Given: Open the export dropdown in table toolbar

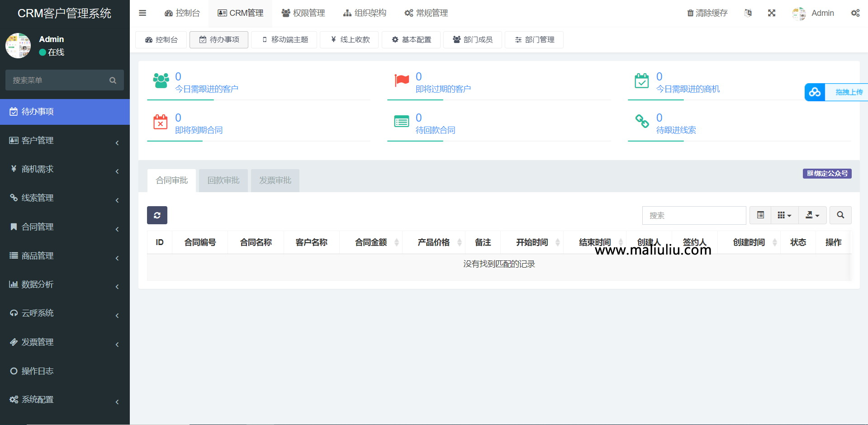Looking at the screenshot, I should click(x=812, y=215).
